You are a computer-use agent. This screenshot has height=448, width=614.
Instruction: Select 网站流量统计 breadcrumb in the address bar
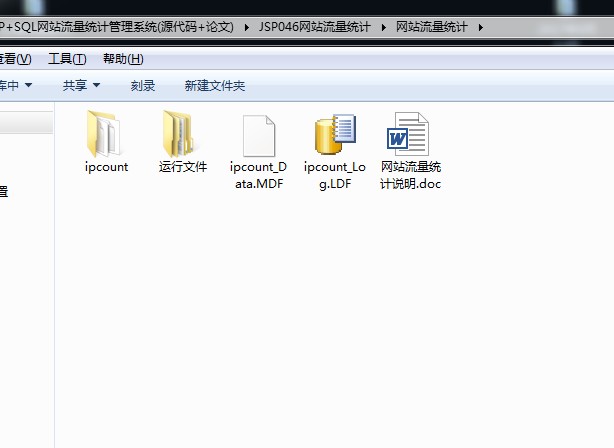431,27
